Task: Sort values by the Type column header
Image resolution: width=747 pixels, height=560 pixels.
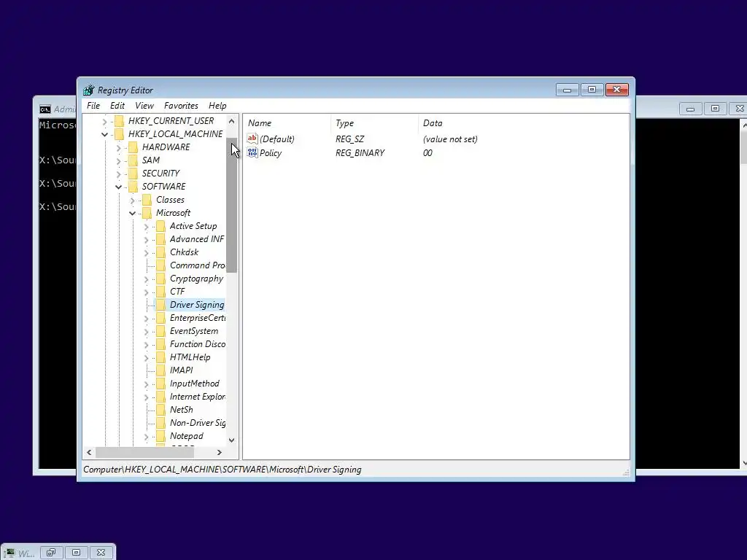Action: 374,122
